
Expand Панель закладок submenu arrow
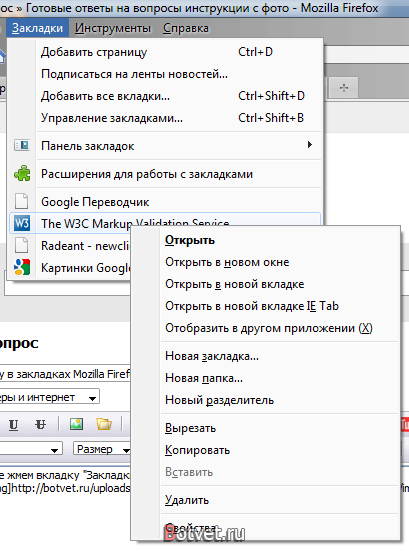pyautogui.click(x=310, y=145)
